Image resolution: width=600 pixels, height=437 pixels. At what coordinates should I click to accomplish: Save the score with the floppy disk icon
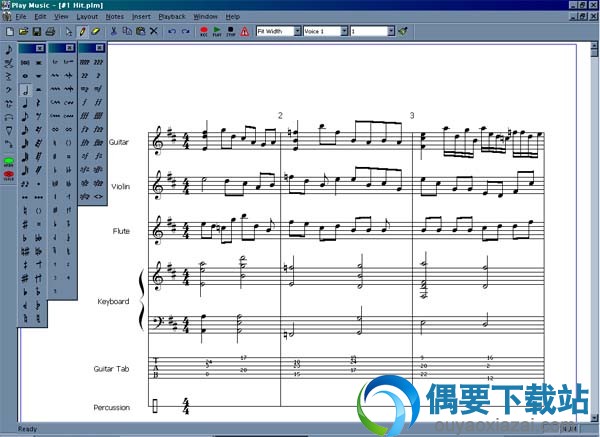tap(37, 31)
